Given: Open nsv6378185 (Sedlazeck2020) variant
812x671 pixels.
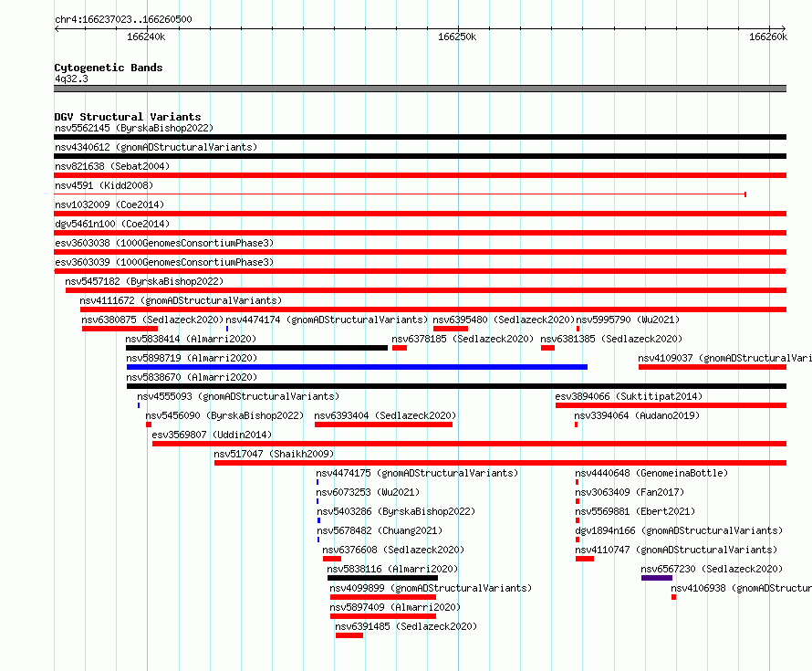Looking at the screenshot, I should click(463, 339).
